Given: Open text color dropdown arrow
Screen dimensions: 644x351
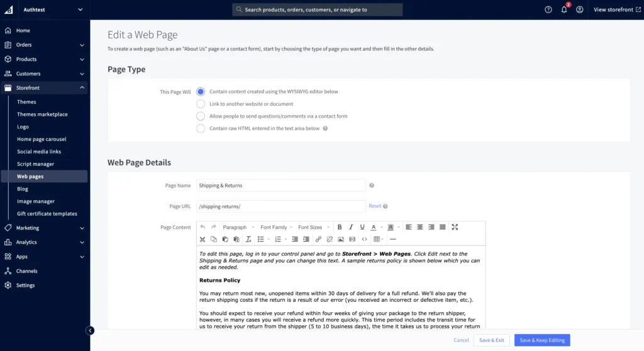Looking at the screenshot, I should click(x=382, y=227).
